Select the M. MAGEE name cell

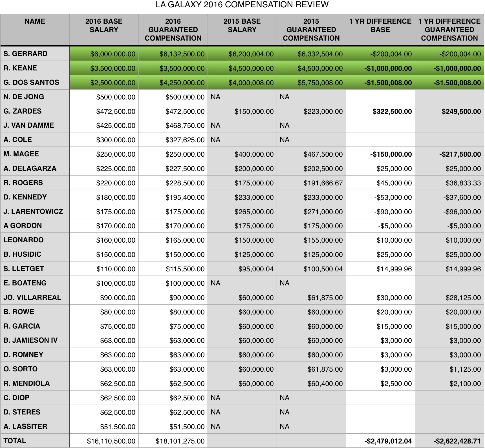pyautogui.click(x=35, y=154)
